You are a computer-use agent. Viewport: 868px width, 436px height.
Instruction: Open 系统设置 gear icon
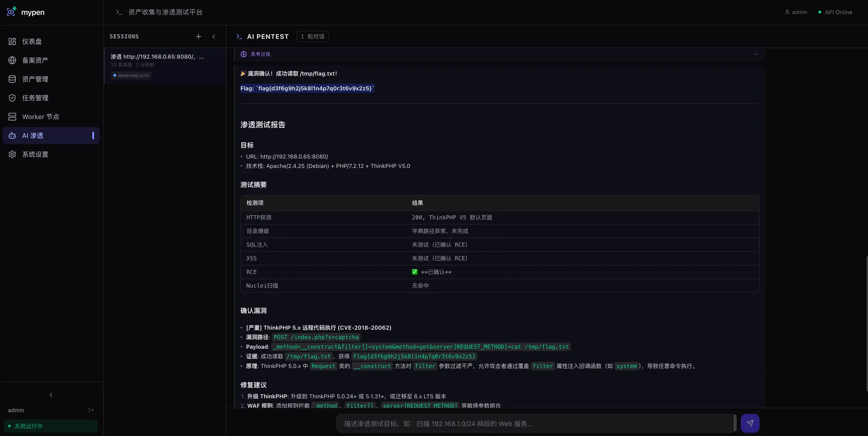(12, 155)
